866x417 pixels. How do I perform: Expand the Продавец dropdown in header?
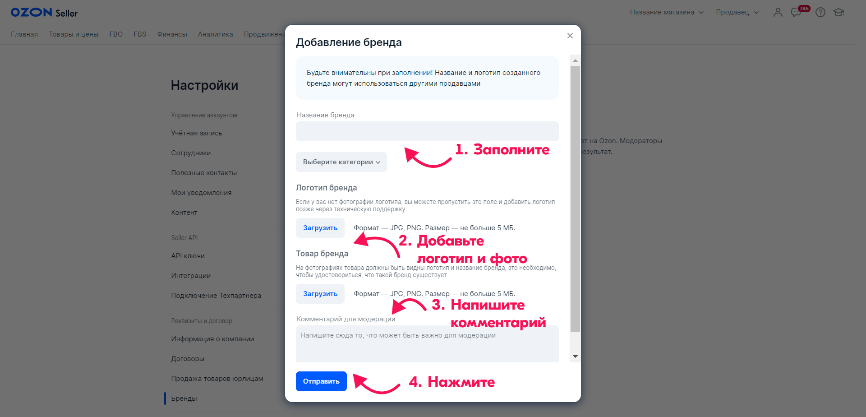(739, 12)
